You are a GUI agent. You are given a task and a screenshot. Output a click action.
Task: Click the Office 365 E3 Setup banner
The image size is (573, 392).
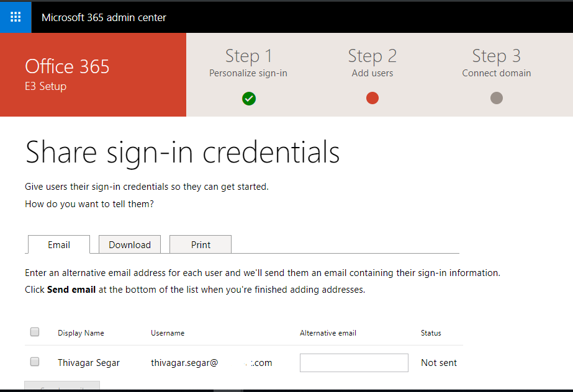(x=67, y=74)
